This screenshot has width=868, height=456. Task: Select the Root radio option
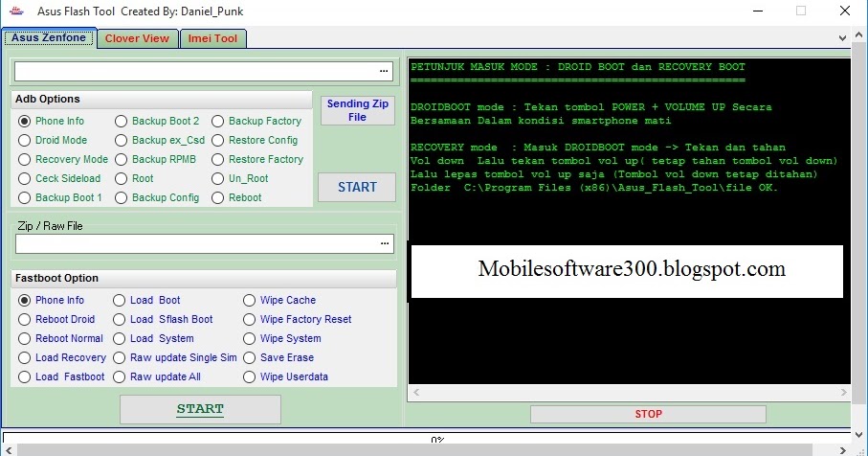[135, 178]
